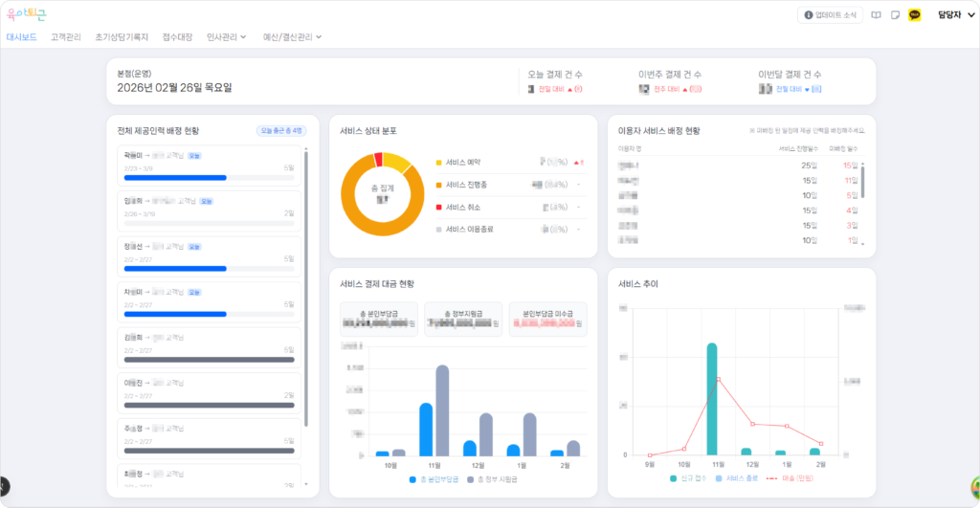Click the 오늘 출근 총 4명 badge
Screen dimensions: 980x508
[x=281, y=131]
